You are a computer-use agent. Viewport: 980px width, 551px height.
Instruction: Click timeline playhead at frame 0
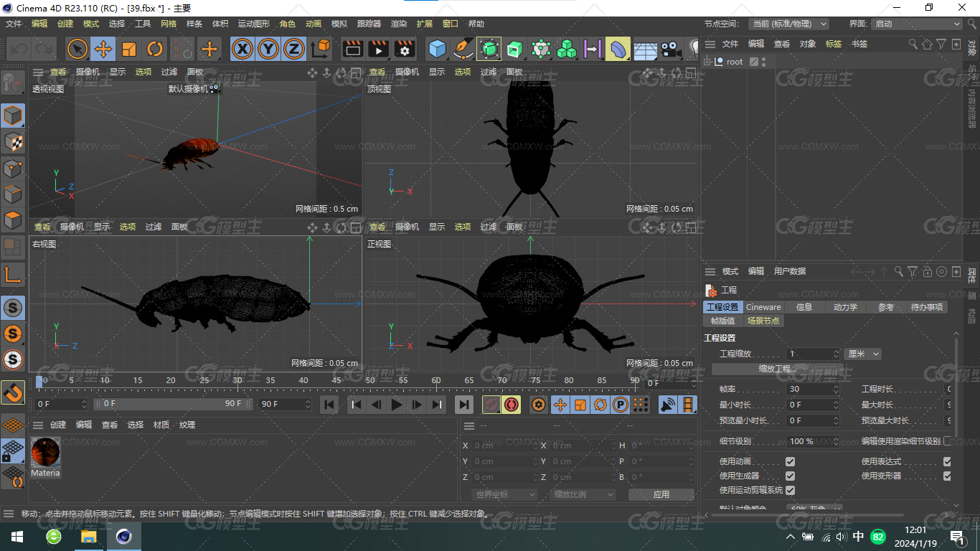click(41, 381)
